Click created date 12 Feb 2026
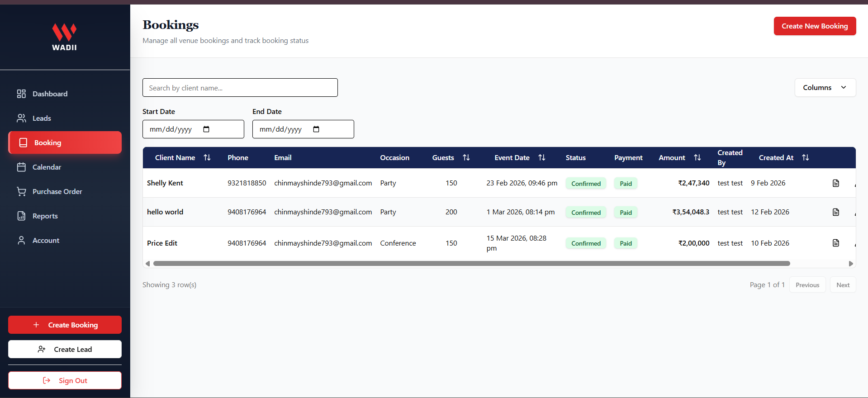The image size is (868, 398). (770, 212)
